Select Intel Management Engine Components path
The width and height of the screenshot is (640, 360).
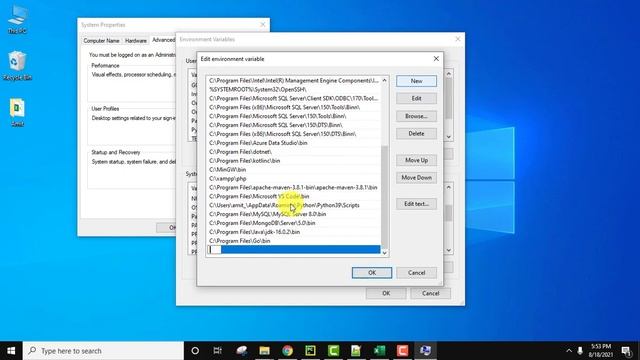tap(294, 80)
